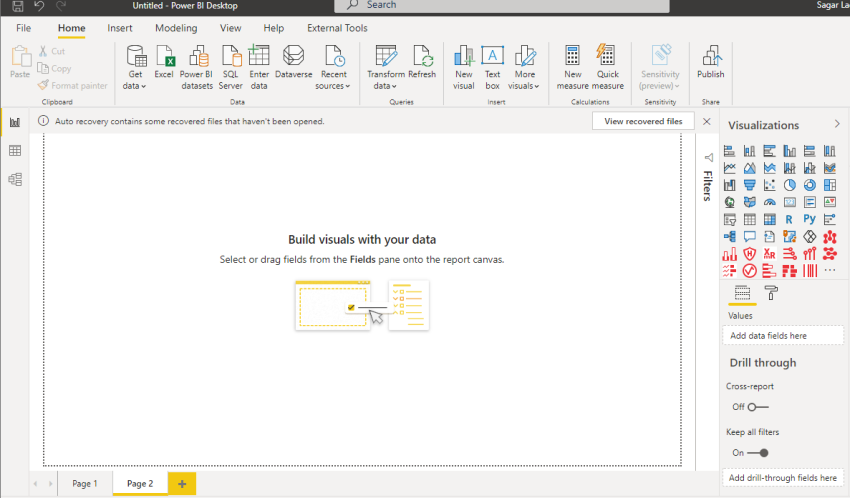Open Model view from left sidebar
Viewport: 850px width, 498px height.
click(15, 179)
